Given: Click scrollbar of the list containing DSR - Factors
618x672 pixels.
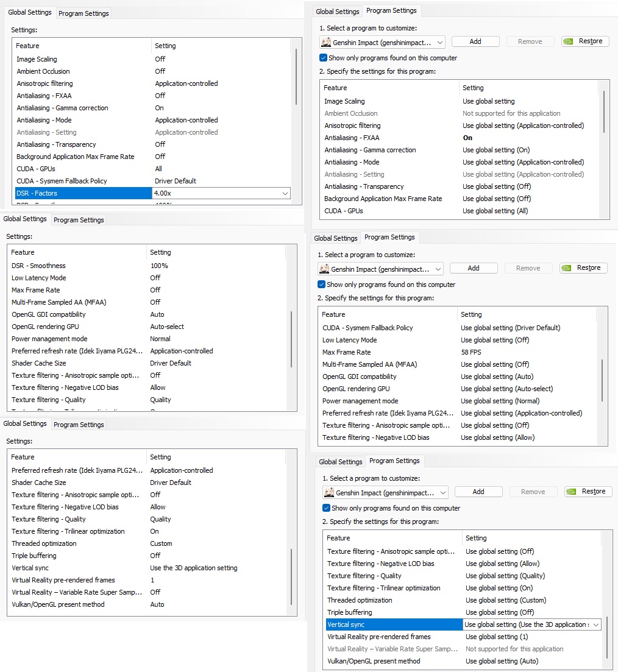Looking at the screenshot, I should [296, 77].
